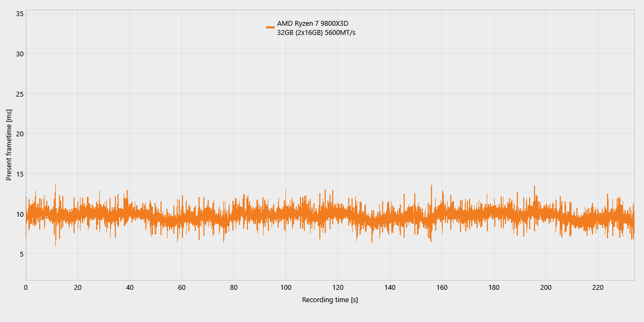
Task: Click the x-axis tick label 120
Action: coord(338,288)
